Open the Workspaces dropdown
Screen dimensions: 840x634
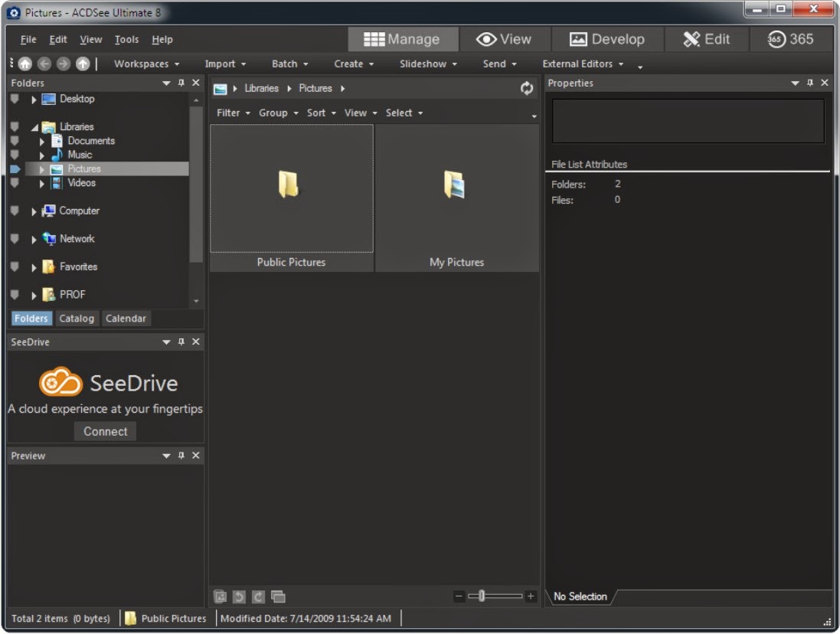tap(147, 64)
